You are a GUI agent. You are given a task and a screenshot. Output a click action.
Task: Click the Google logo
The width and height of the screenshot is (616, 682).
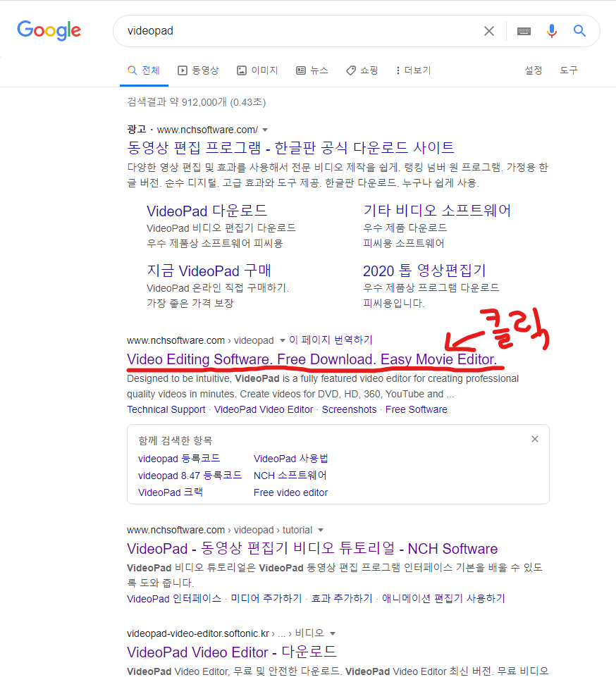click(x=49, y=30)
